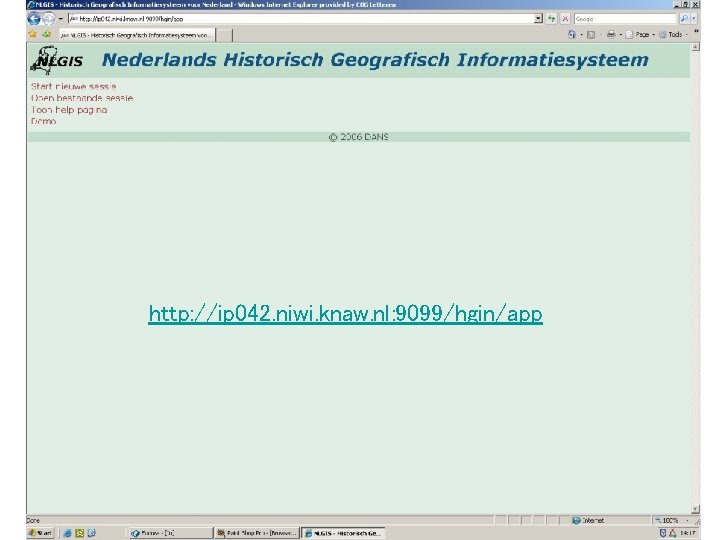The image size is (720, 540).
Task: Click the vertical scrollbar up arrow
Action: [x=695, y=47]
